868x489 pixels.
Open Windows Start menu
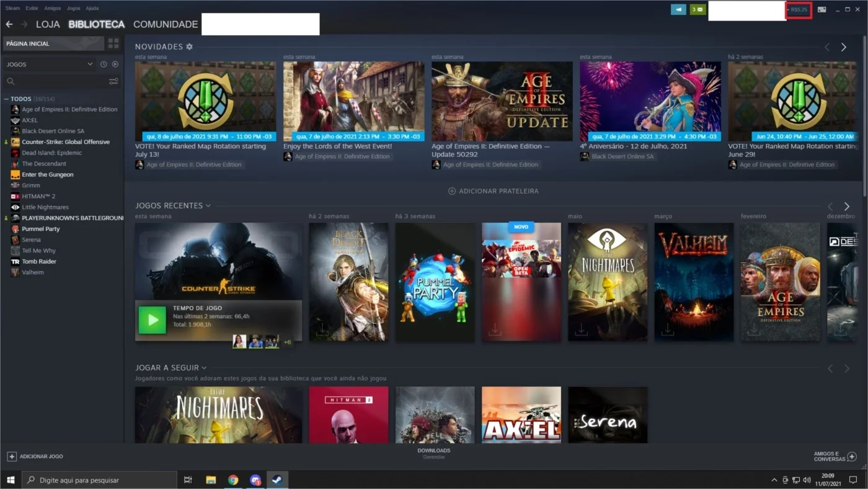pos(11,480)
